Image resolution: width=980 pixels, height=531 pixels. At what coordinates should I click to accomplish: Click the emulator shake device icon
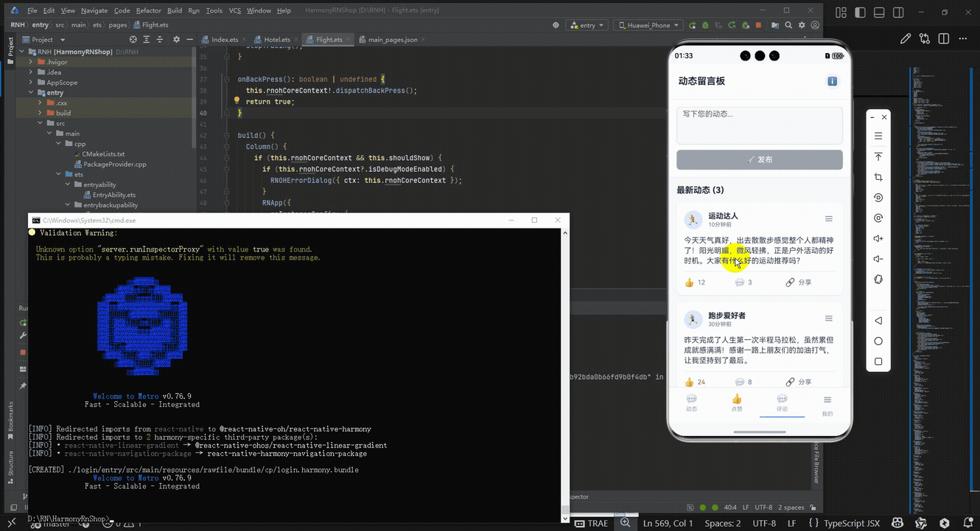coord(878,280)
